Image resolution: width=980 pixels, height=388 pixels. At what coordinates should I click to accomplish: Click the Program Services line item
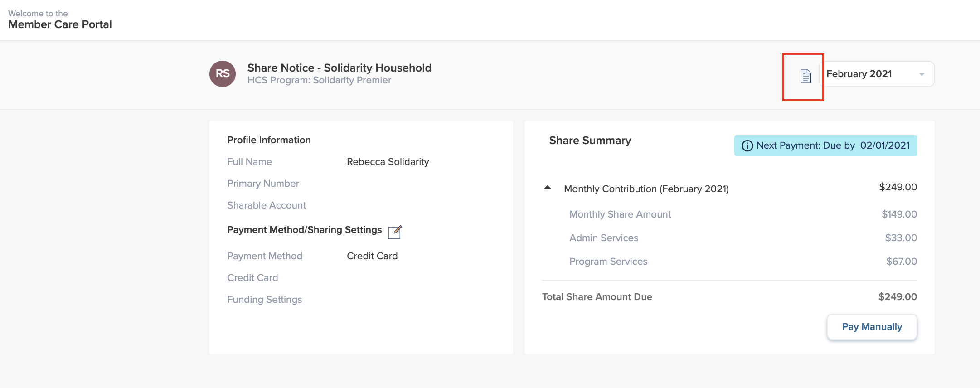608,262
